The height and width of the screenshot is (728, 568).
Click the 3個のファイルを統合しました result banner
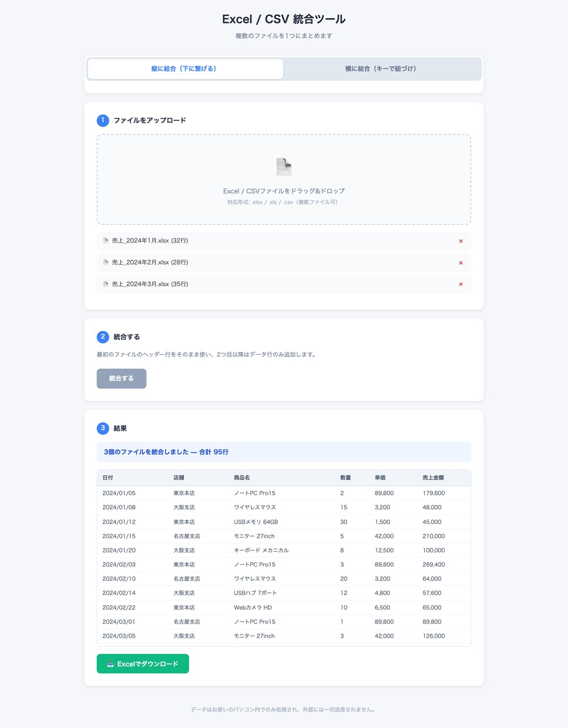(x=284, y=452)
